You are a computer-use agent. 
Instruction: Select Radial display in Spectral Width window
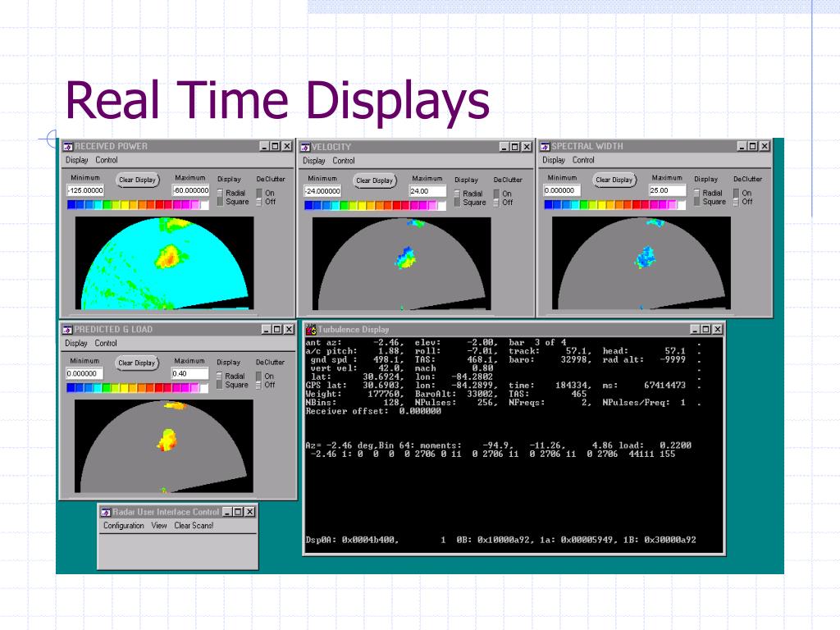(697, 193)
